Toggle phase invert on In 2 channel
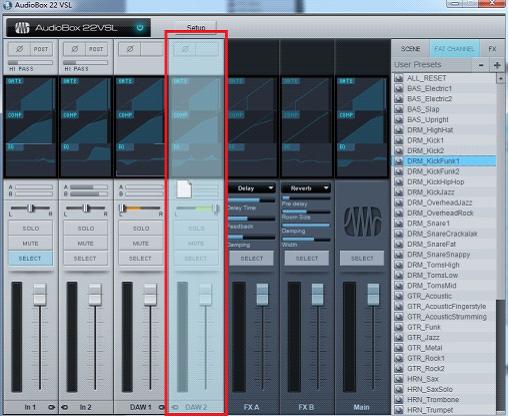The width and height of the screenshot is (509, 417). (75, 49)
